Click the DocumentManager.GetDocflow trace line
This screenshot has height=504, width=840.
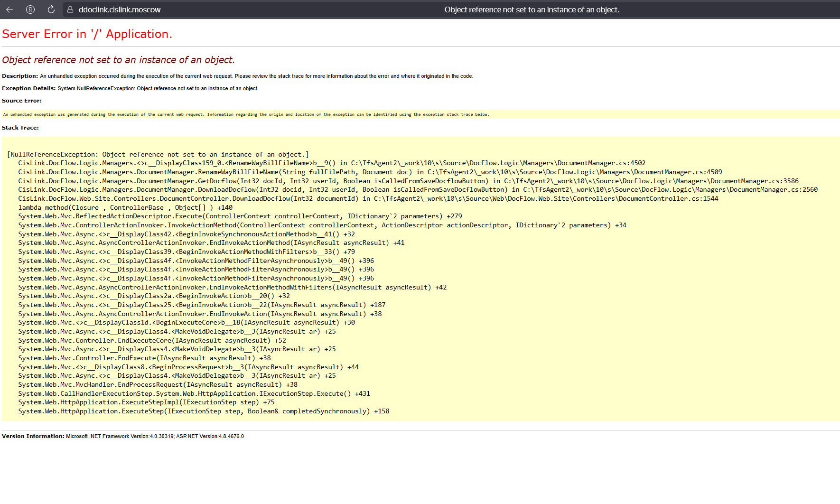pyautogui.click(x=409, y=181)
